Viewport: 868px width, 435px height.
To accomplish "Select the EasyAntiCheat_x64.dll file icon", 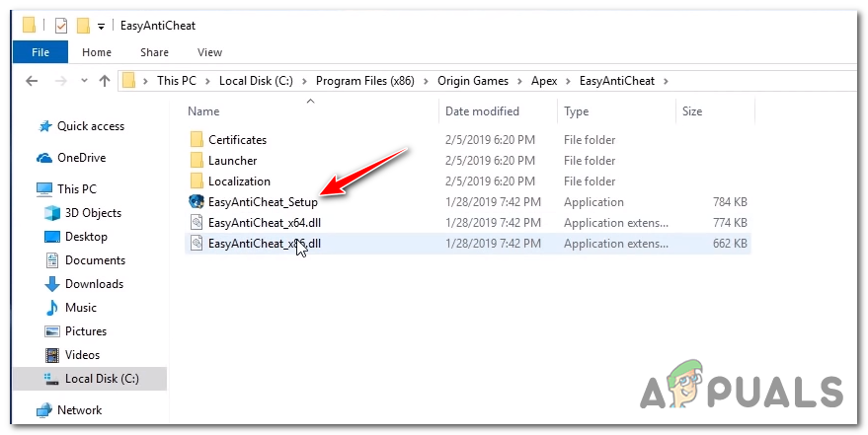I will click(x=197, y=223).
